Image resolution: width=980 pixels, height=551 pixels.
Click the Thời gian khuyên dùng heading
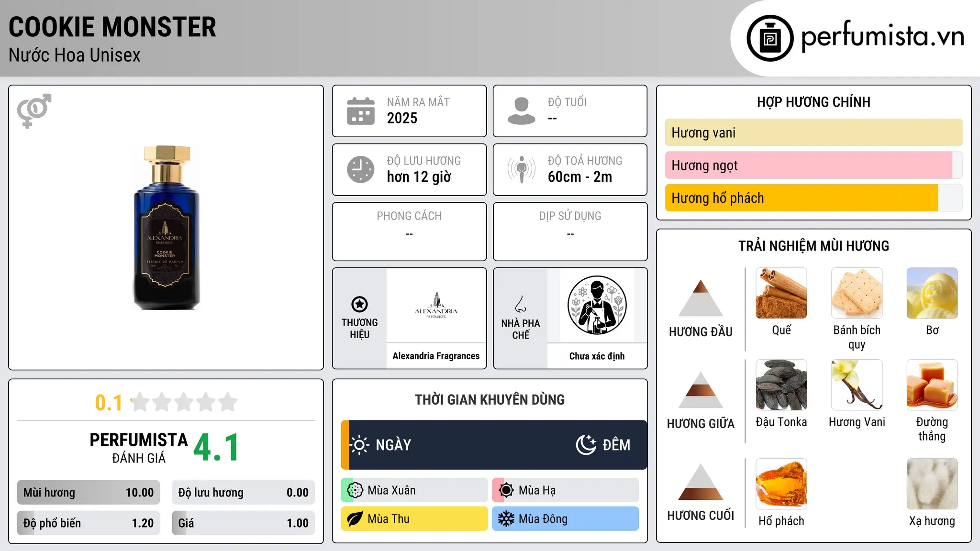point(490,399)
